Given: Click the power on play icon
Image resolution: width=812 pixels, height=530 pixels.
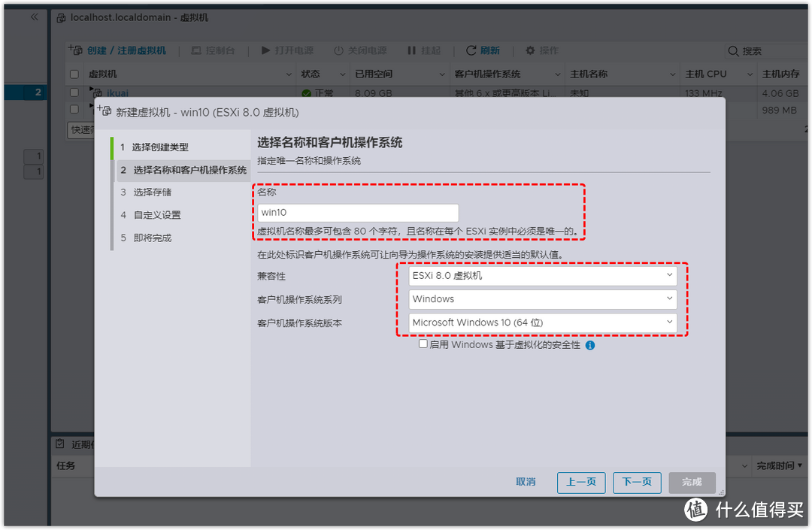Looking at the screenshot, I should pos(265,50).
